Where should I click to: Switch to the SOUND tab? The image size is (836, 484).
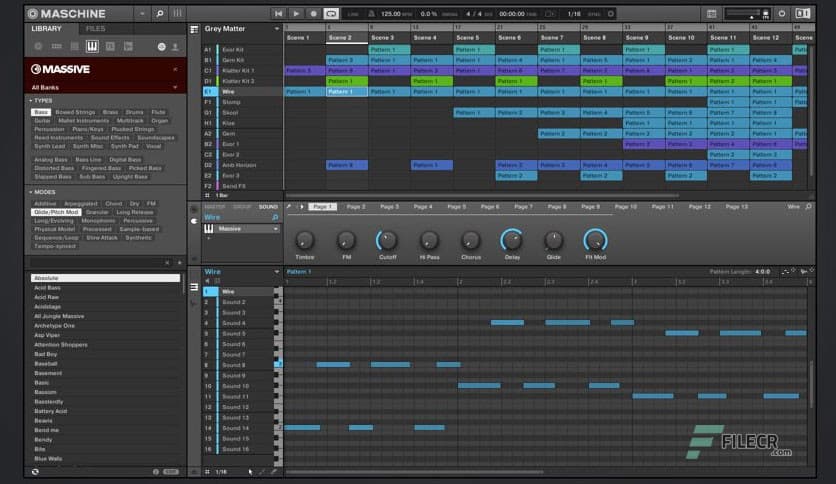pos(268,207)
